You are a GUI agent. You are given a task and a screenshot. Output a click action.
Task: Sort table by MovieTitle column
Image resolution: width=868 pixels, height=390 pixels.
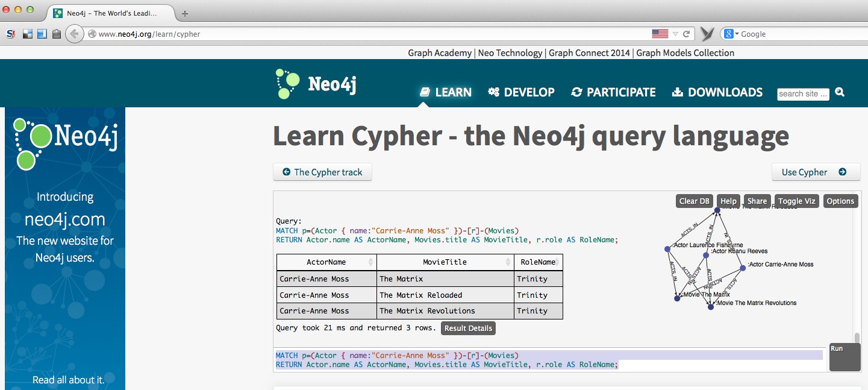click(445, 262)
